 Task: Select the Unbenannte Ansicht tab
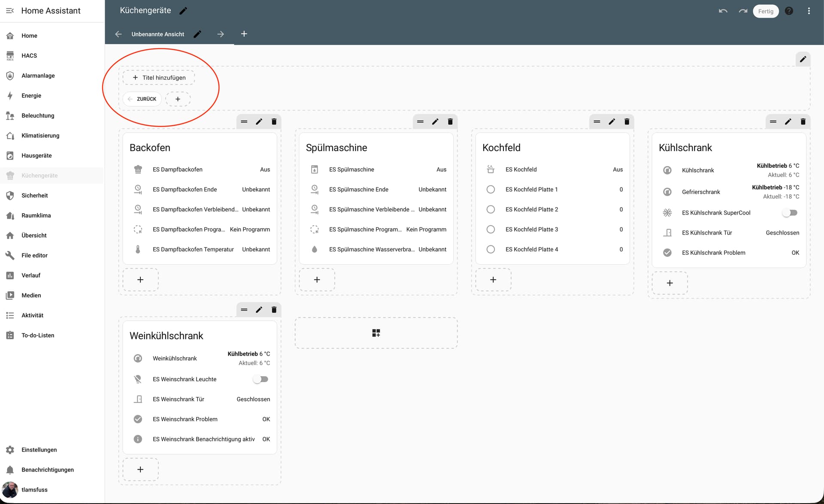coord(158,34)
